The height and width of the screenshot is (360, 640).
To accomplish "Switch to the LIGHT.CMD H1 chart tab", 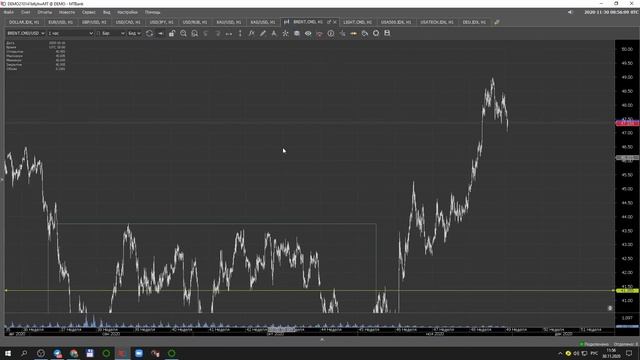I will click(358, 22).
